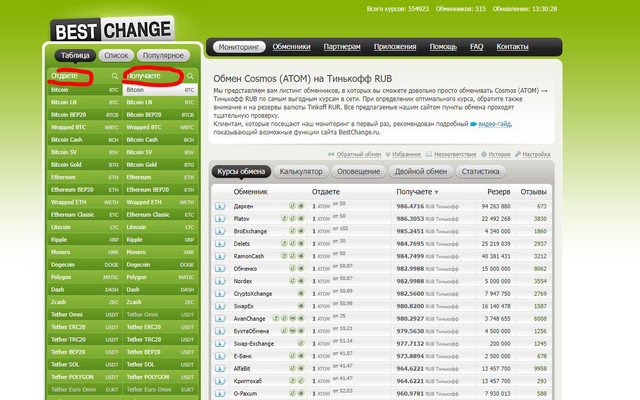The image size is (640, 400).
Task: Switch to the Таблица view tab
Action: click(75, 56)
